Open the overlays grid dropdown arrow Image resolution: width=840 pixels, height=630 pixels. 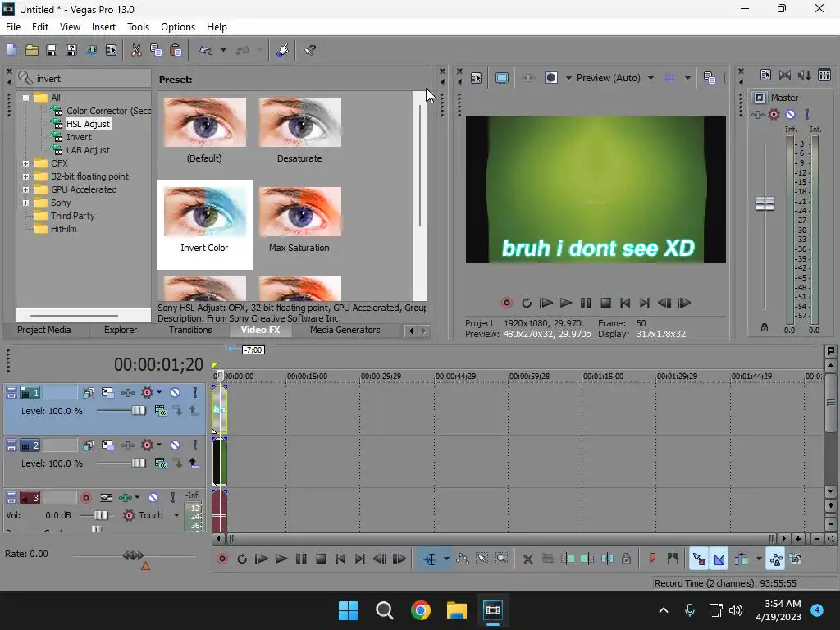coord(687,78)
